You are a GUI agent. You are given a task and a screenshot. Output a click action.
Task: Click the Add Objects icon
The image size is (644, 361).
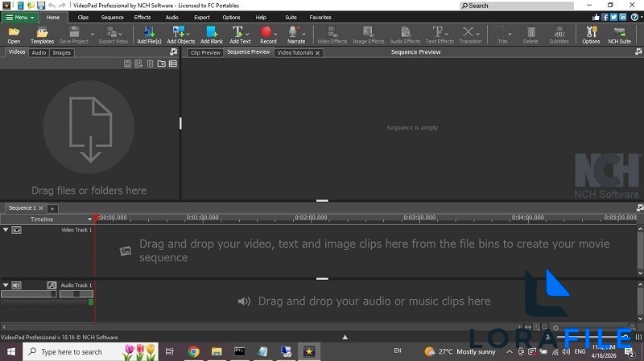click(178, 32)
